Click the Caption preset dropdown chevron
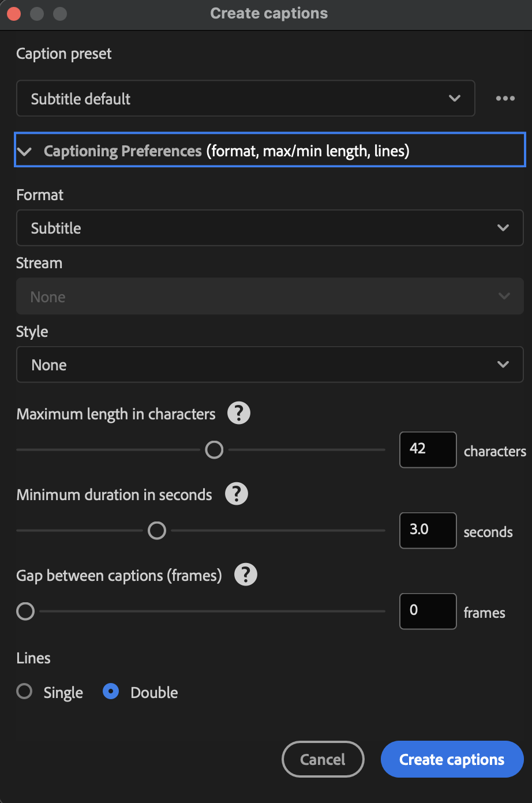Image resolution: width=532 pixels, height=803 pixels. [455, 98]
